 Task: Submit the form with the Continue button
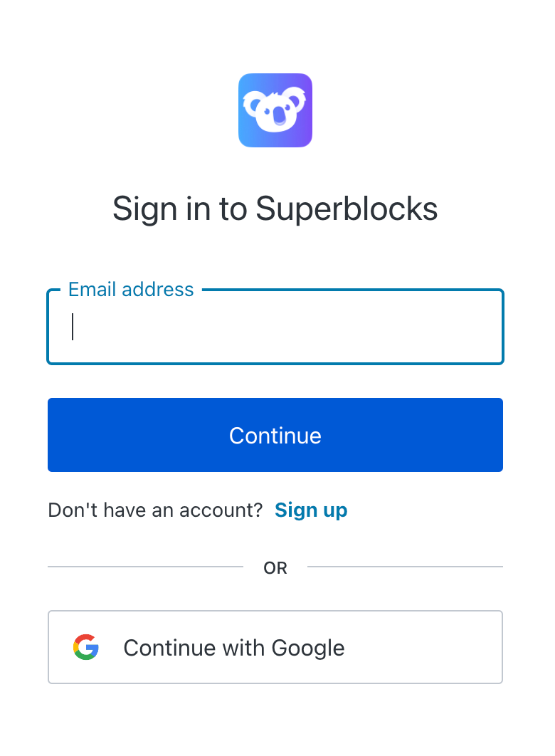click(275, 435)
